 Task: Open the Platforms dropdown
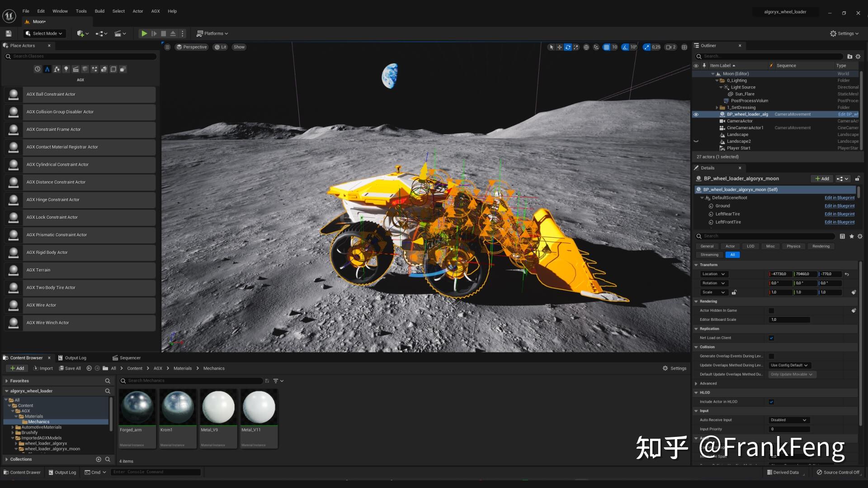tap(212, 33)
